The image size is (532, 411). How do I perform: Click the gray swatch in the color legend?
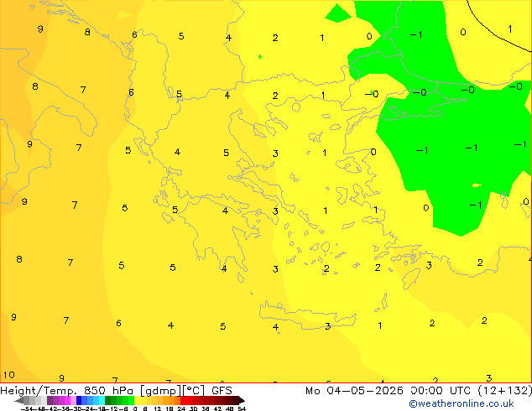(x=26, y=400)
